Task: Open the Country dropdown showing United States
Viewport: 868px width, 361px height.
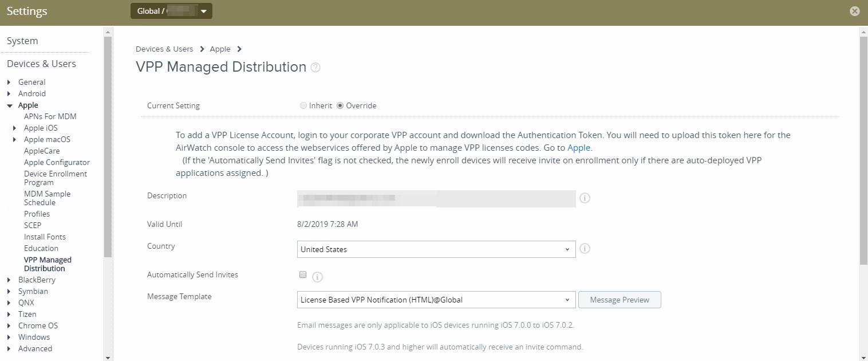Action: 436,249
